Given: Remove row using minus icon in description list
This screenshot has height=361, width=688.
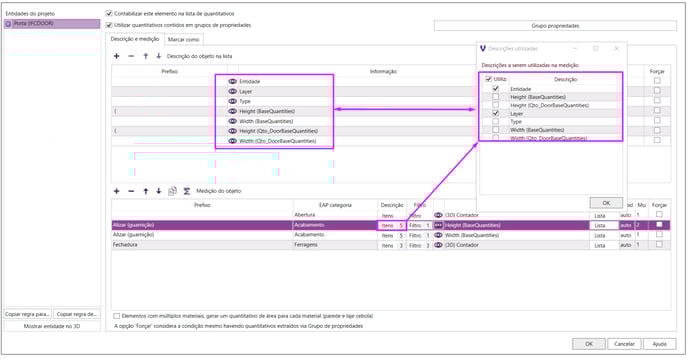Looking at the screenshot, I should point(131,56).
